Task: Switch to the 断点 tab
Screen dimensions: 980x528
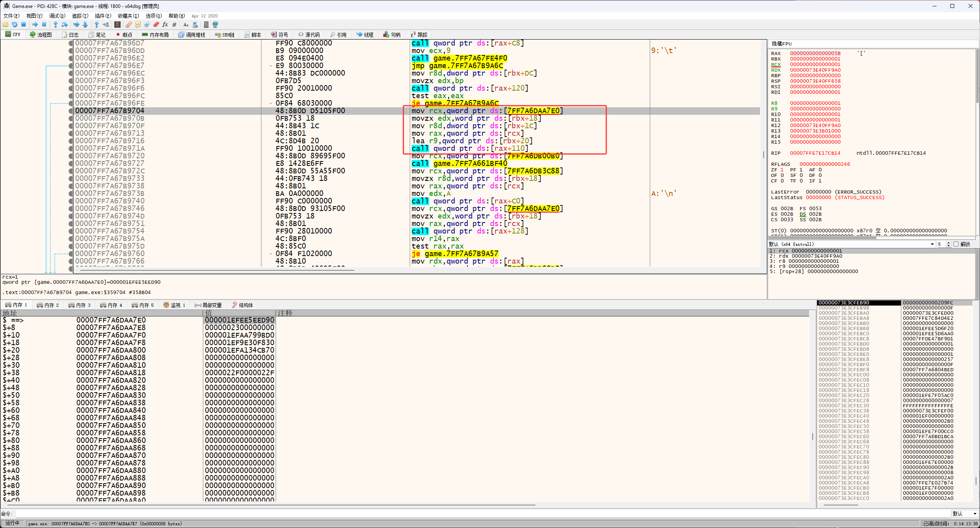Action: click(124, 35)
